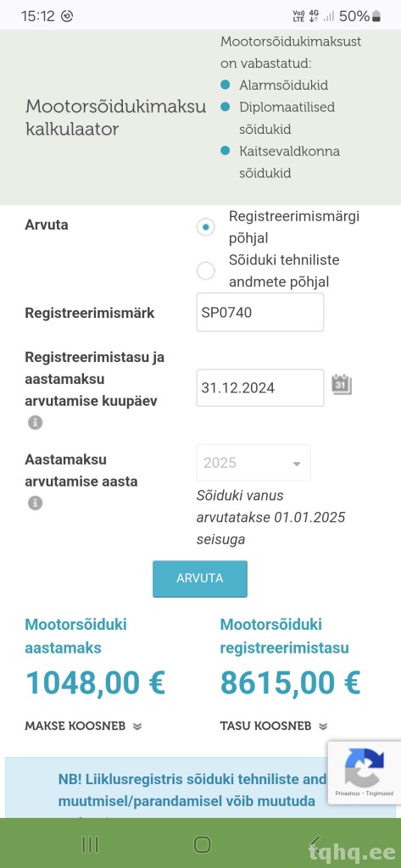Click the ARVUTA button
Screen dimensions: 401x868
tap(200, 578)
